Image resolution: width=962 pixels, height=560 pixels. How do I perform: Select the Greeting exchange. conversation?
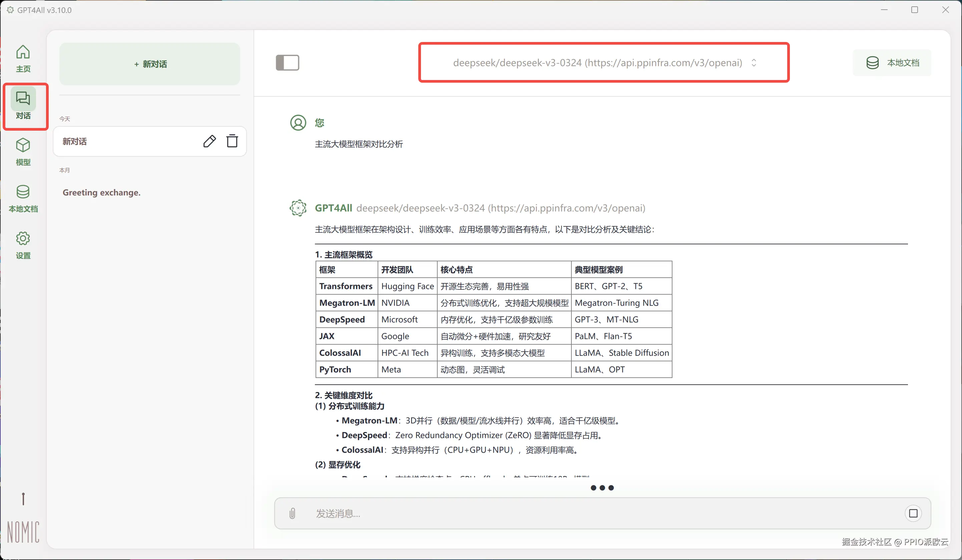pos(101,193)
